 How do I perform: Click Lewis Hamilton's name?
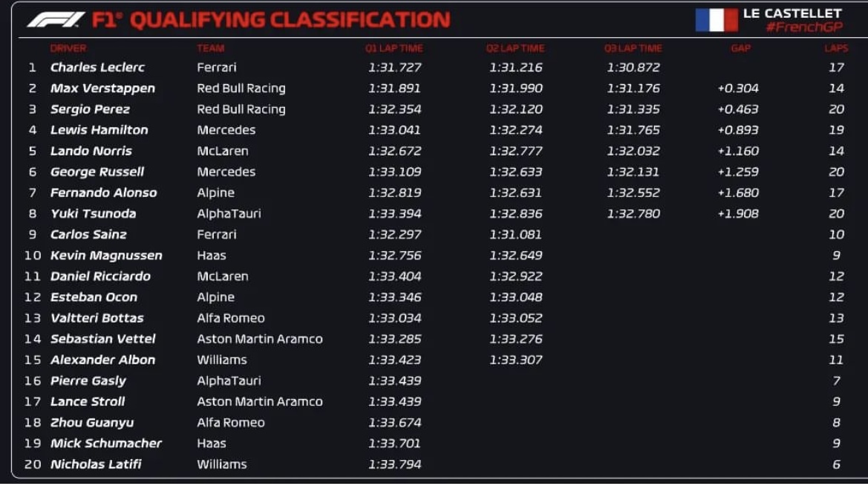click(x=99, y=130)
